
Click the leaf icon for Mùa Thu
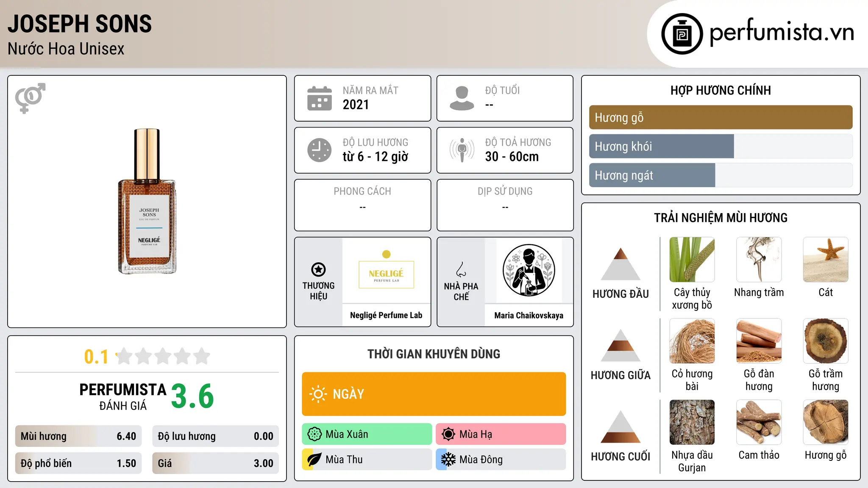coord(314,460)
